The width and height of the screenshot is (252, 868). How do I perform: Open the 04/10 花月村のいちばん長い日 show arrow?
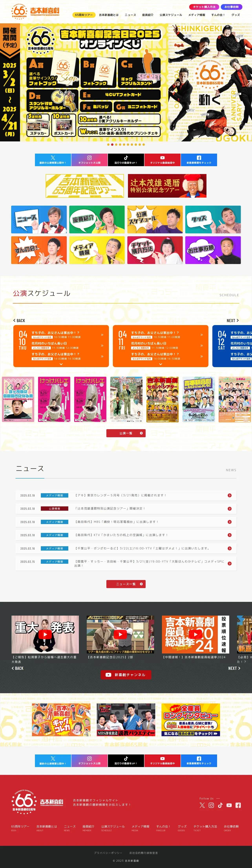[102, 345]
